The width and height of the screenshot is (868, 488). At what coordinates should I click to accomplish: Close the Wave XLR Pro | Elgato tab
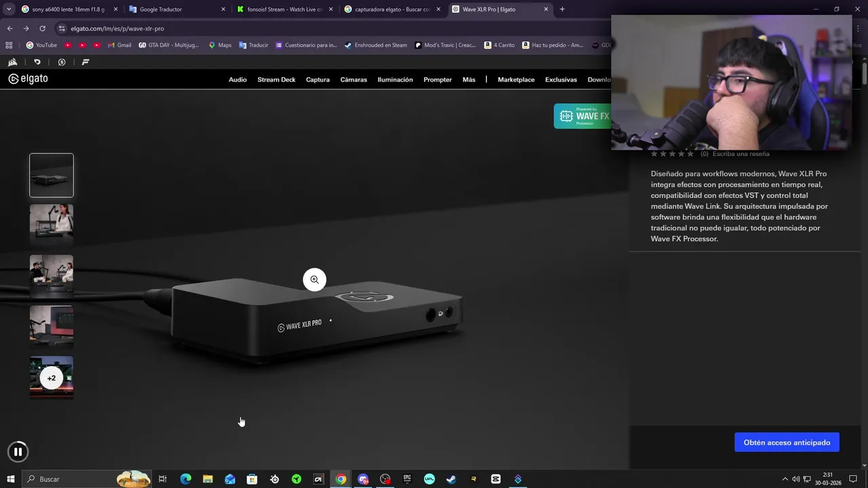click(546, 9)
